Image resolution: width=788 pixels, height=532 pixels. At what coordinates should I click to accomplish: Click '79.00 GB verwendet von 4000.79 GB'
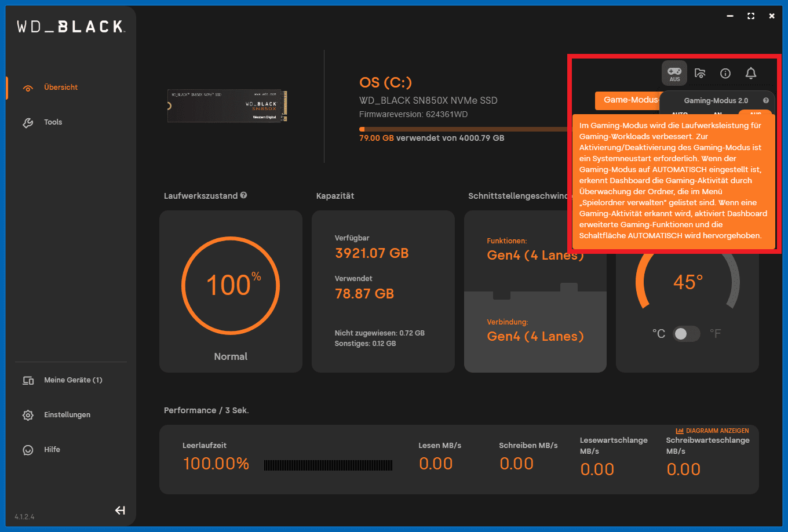pos(432,139)
